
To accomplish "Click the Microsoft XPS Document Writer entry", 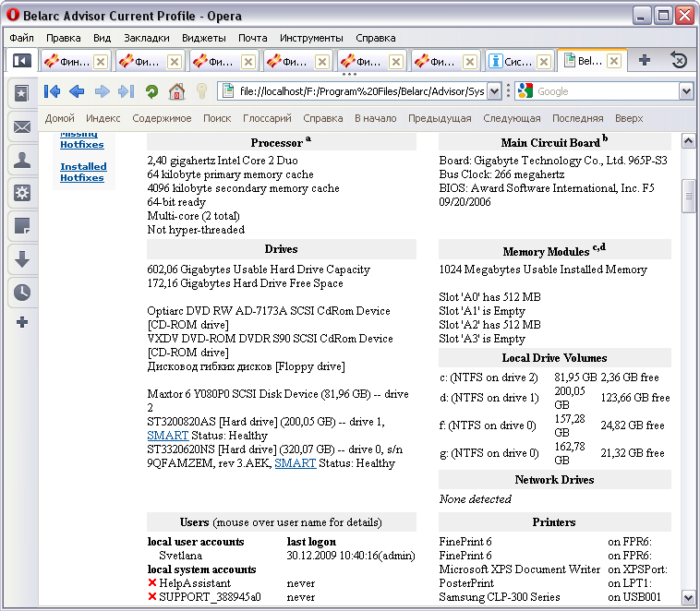I will click(520, 569).
